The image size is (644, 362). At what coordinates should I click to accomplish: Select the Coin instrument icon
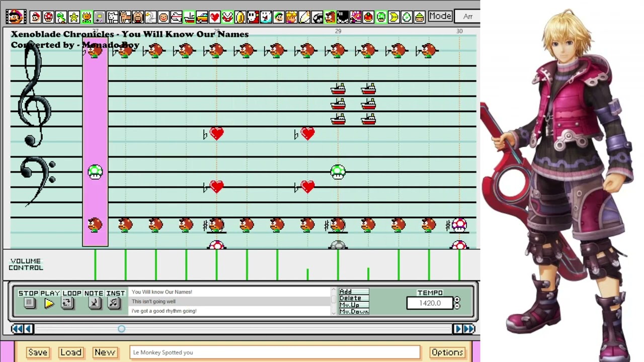[x=240, y=17]
